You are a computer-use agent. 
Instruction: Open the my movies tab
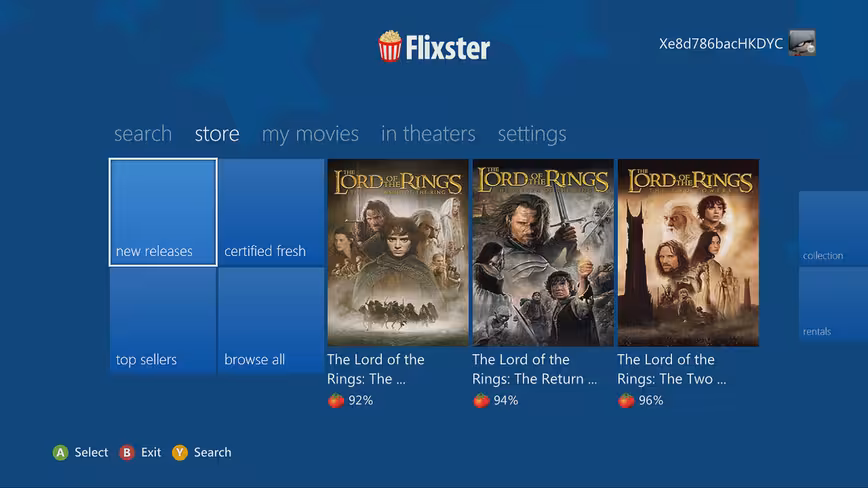310,134
